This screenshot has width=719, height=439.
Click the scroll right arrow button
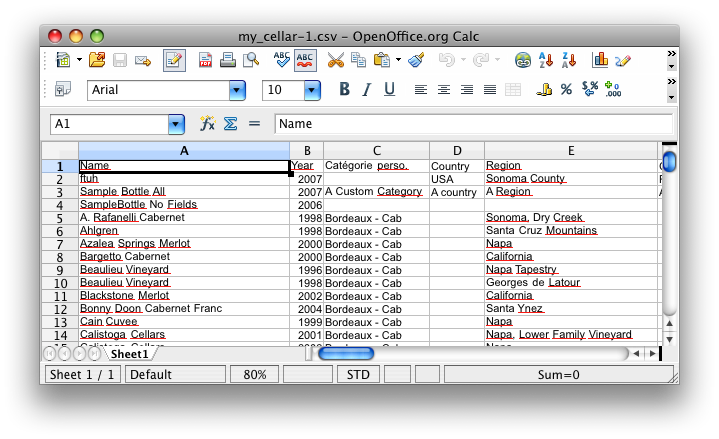pyautogui.click(x=653, y=354)
